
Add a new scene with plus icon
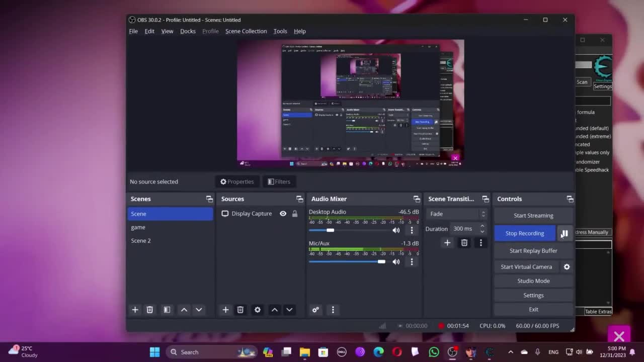click(x=135, y=310)
